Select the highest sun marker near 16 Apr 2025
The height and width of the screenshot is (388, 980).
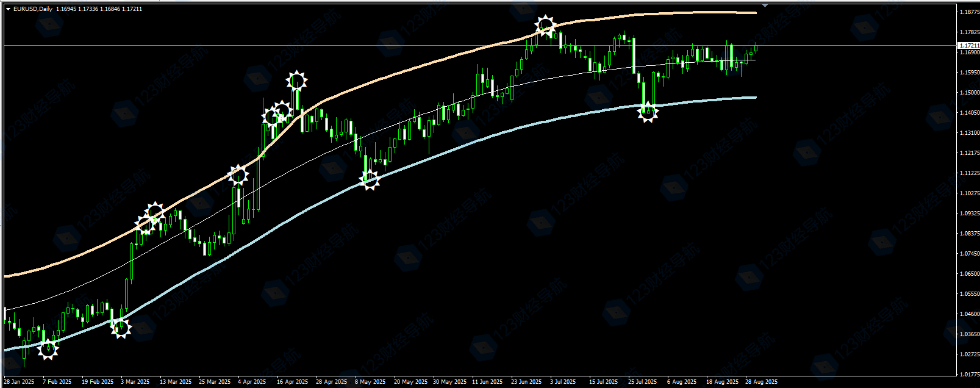[x=297, y=80]
